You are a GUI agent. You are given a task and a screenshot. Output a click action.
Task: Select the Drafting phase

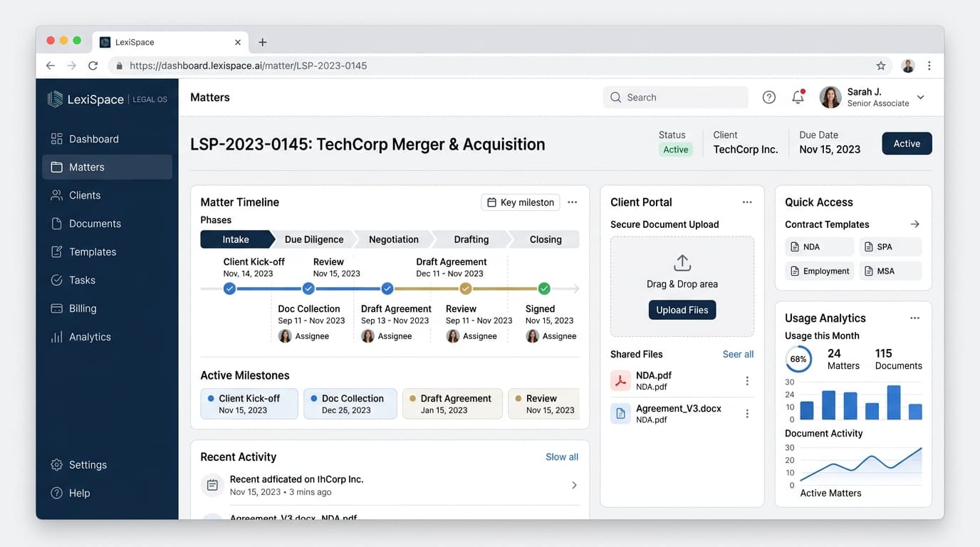471,239
